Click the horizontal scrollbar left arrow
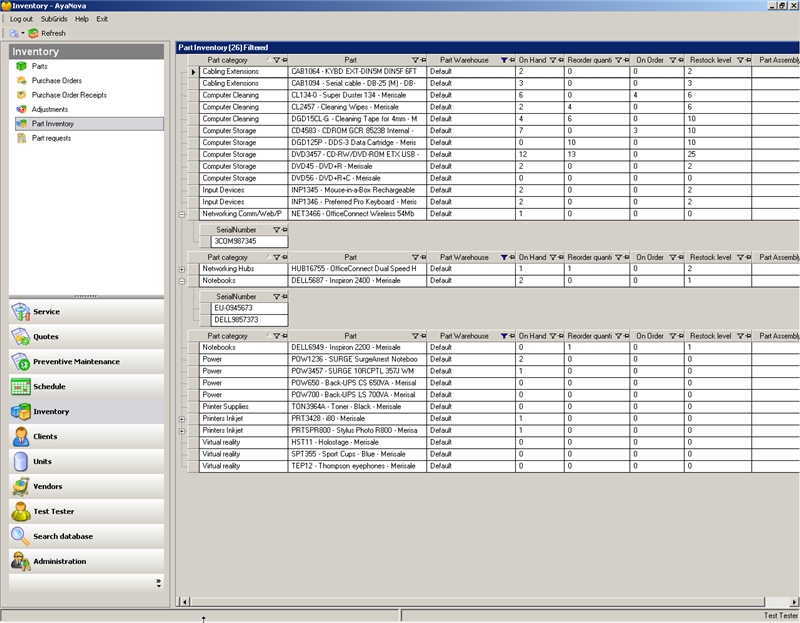The height and width of the screenshot is (623, 800). [185, 602]
